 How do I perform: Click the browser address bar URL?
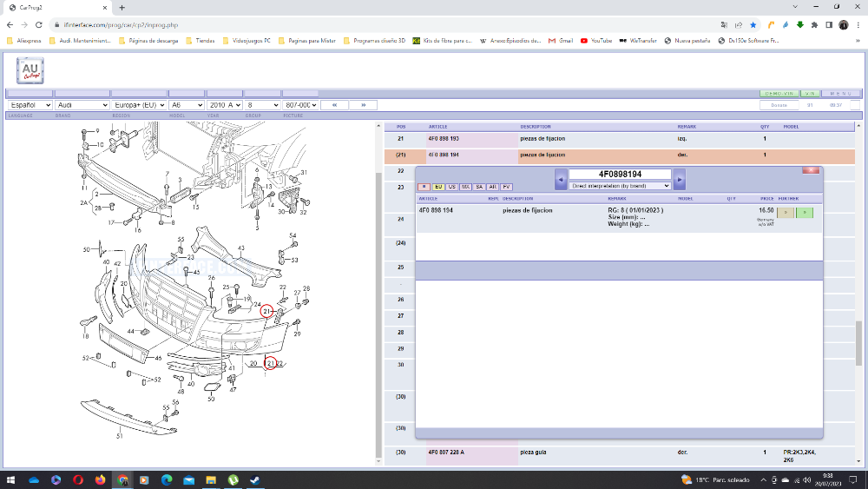pyautogui.click(x=121, y=25)
